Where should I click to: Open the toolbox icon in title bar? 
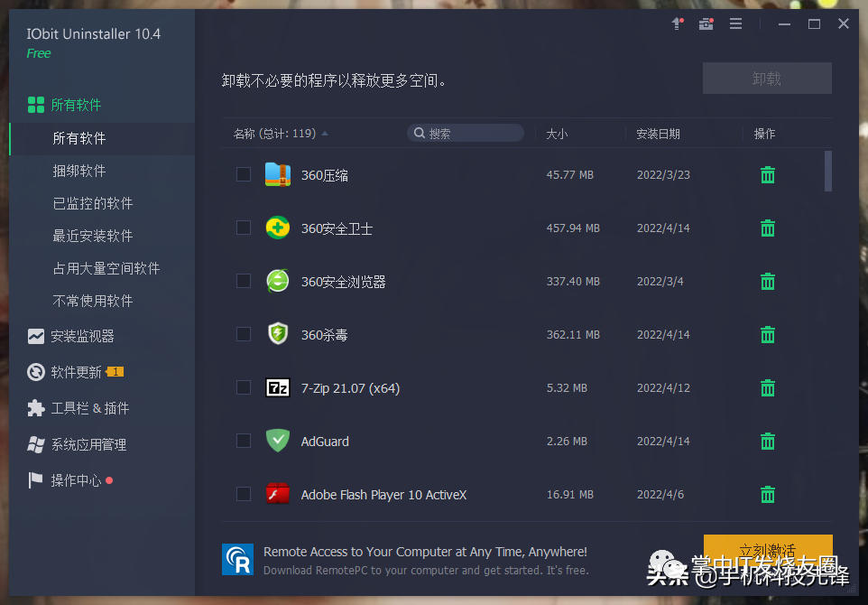pyautogui.click(x=706, y=23)
